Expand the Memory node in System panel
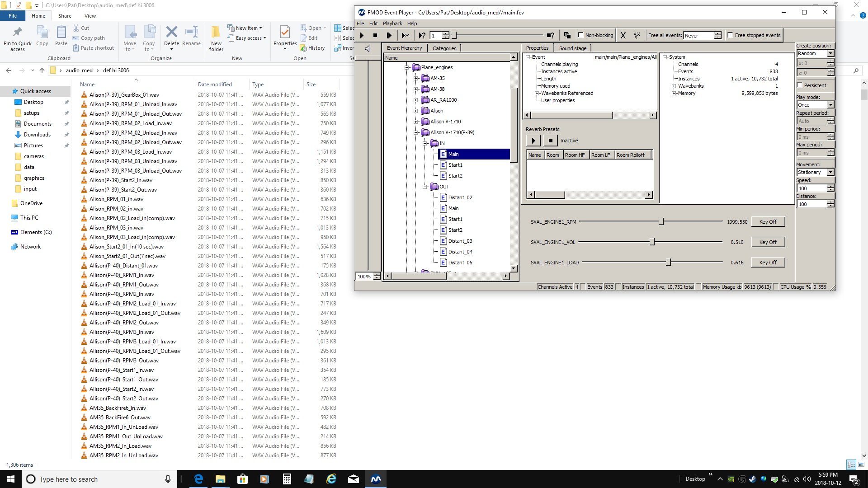Screen dimensions: 868x488 click(674, 93)
